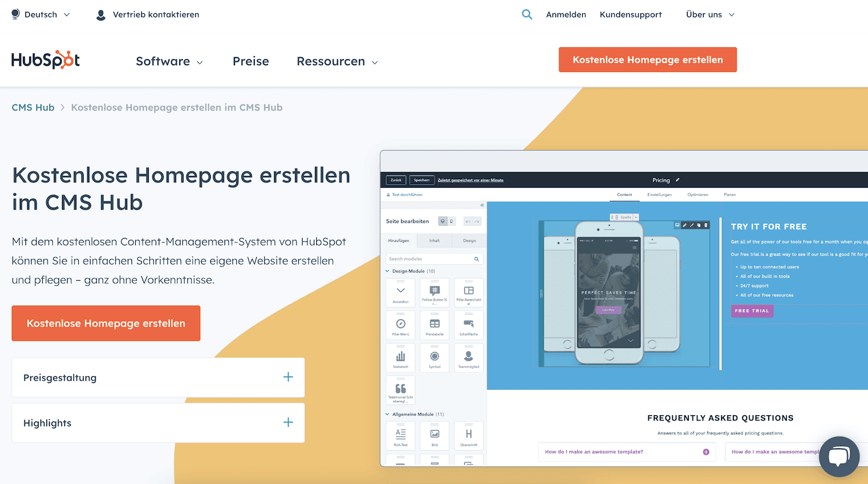This screenshot has width=868, height=484.
Task: Open the Preise menu item
Action: coord(250,61)
